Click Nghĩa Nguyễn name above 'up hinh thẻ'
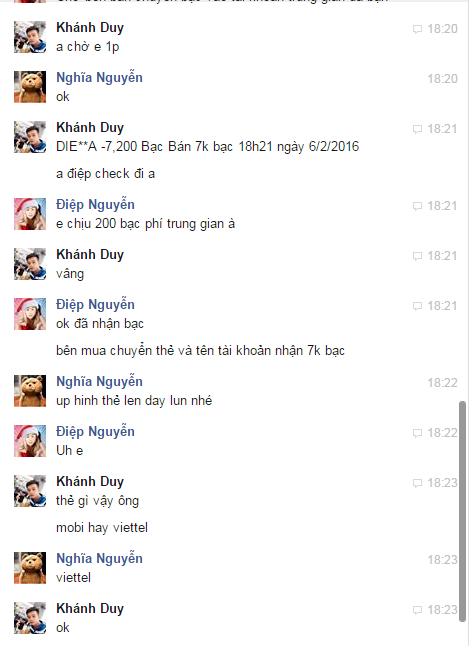 (x=99, y=382)
